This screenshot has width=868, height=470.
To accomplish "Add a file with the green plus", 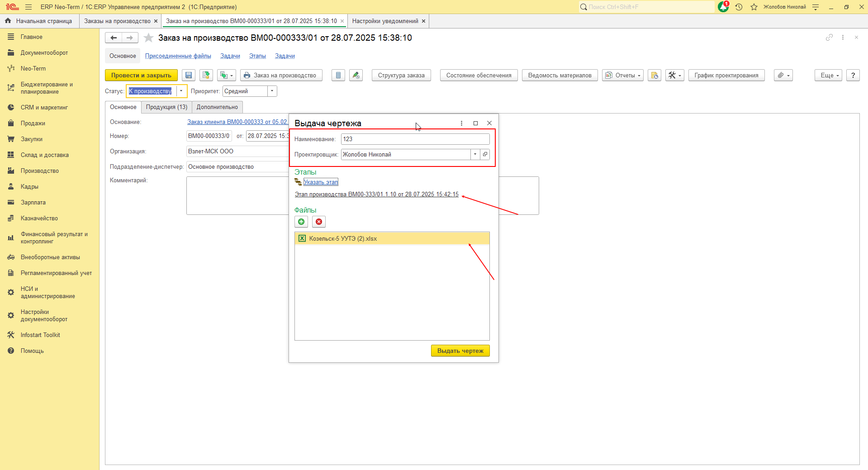I will pyautogui.click(x=301, y=222).
